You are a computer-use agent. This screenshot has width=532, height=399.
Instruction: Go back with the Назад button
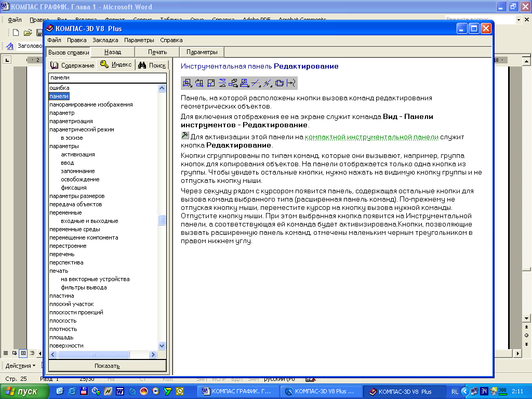click(113, 52)
